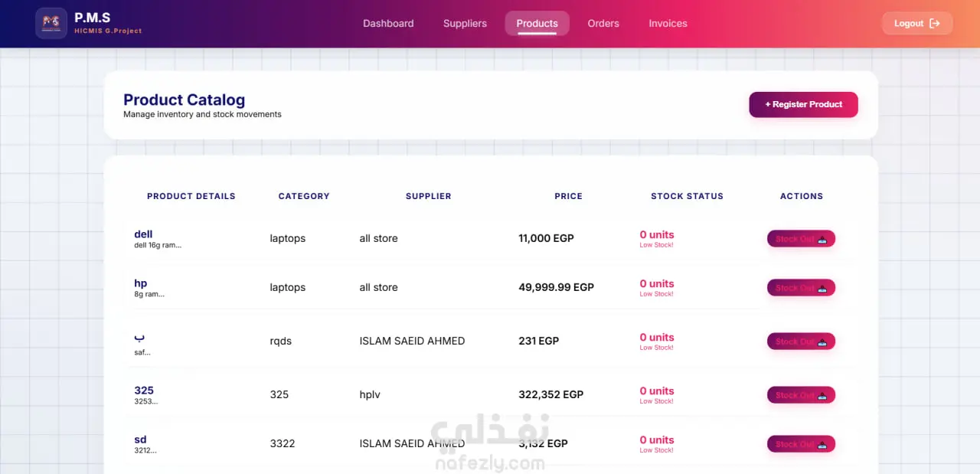This screenshot has height=474, width=980.
Task: Click the Price column header
Action: pyautogui.click(x=569, y=196)
